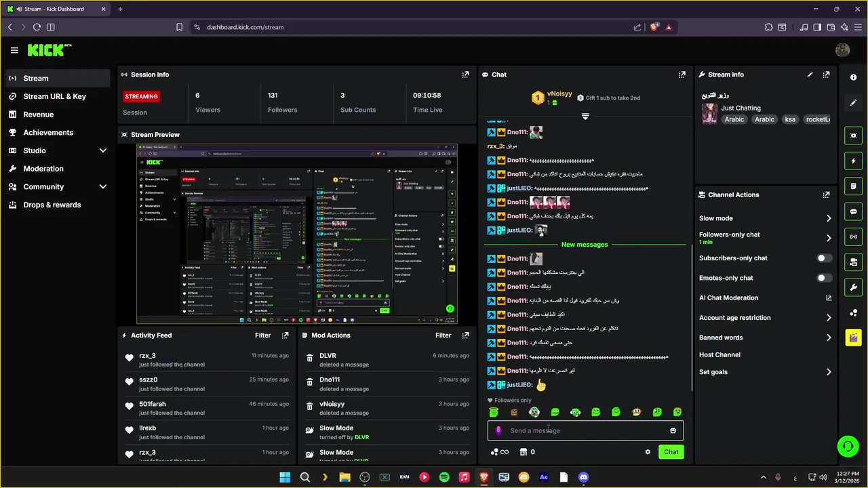Open Discord from the taskbar
868x488 pixels.
[x=583, y=477]
